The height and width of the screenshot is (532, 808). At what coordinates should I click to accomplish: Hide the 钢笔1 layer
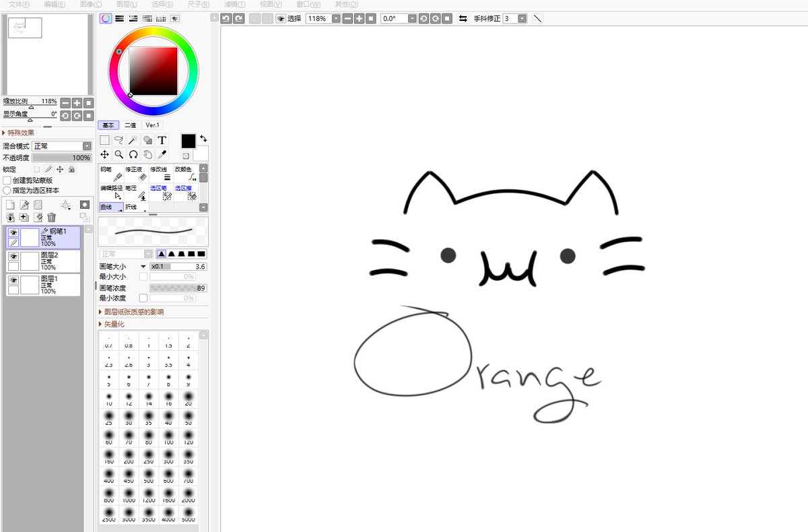[x=13, y=232]
